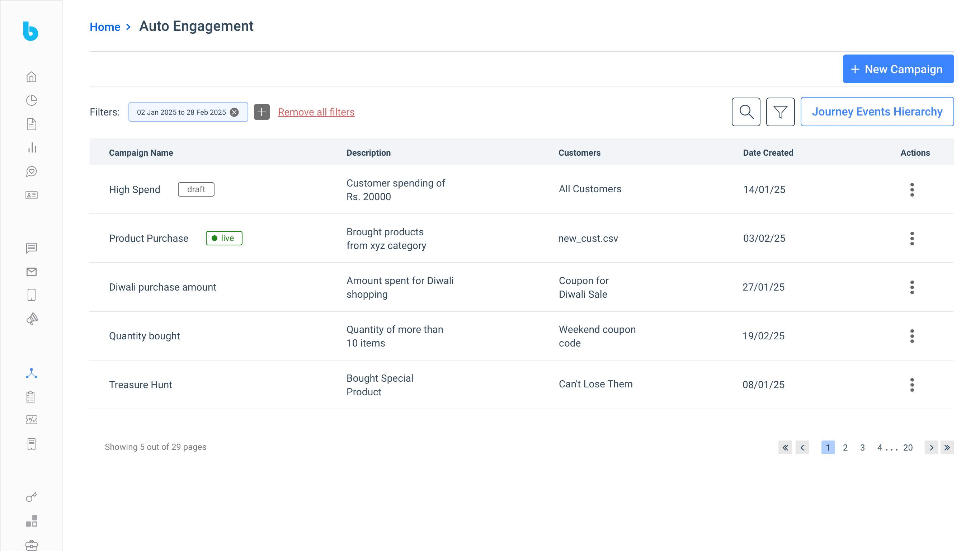
Task: Remove the date range filter chip
Action: (235, 112)
